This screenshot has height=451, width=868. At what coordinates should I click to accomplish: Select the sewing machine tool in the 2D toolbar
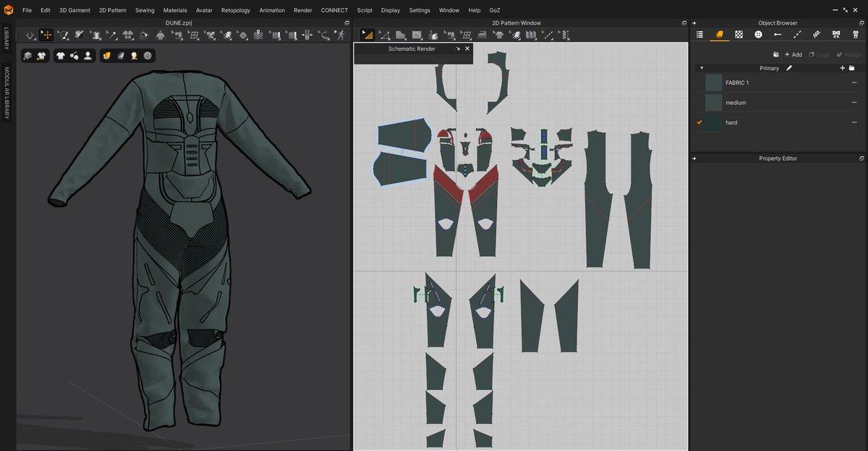pos(449,34)
